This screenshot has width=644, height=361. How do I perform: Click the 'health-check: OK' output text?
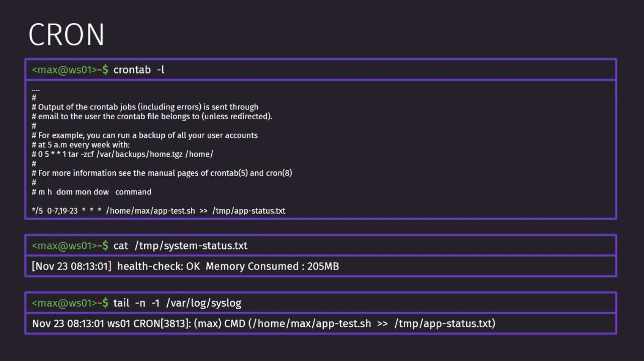[158, 266]
